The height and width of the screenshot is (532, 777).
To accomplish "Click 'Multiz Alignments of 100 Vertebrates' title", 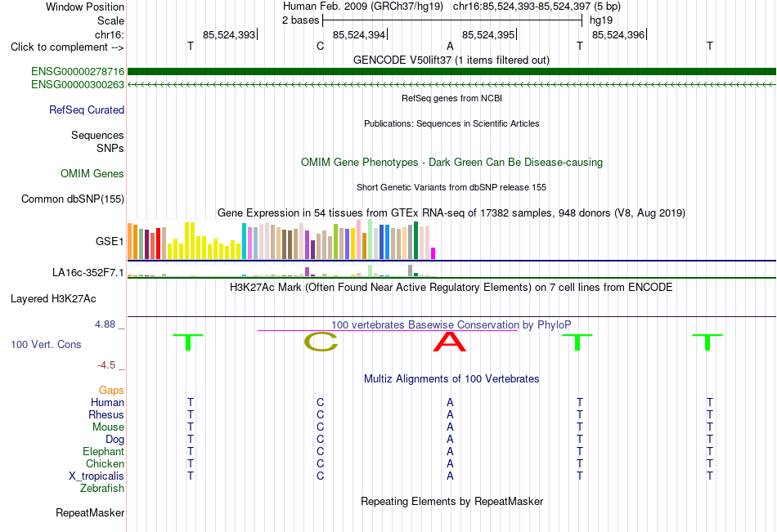I will click(451, 379).
